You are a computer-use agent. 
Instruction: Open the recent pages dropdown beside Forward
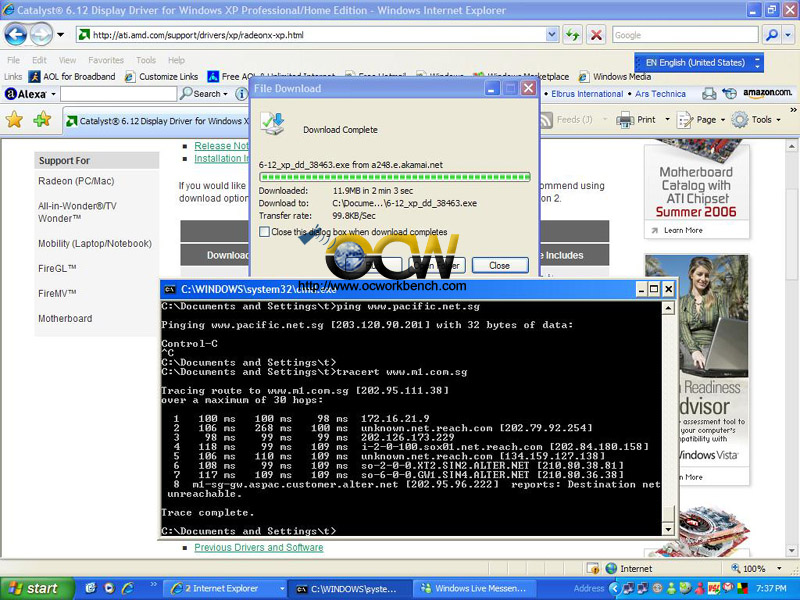(60, 35)
